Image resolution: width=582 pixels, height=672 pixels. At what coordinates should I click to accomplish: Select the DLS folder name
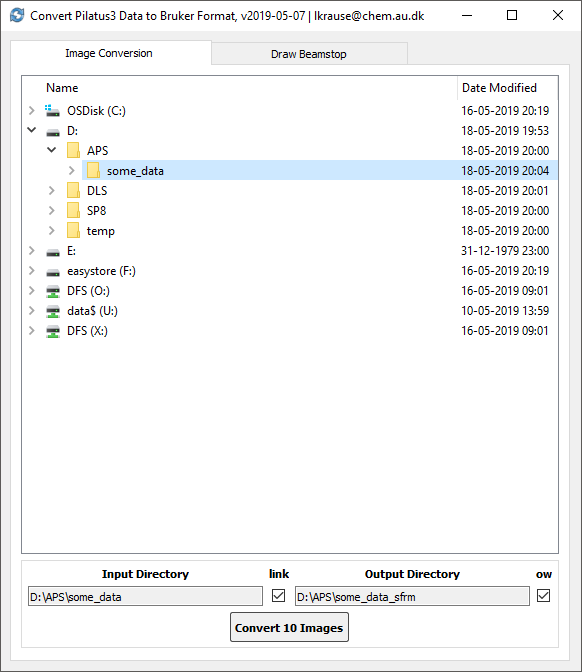click(x=97, y=191)
